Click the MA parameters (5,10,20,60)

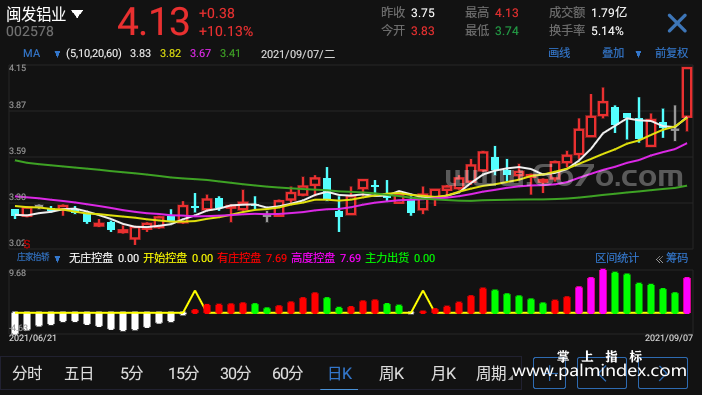(x=94, y=54)
